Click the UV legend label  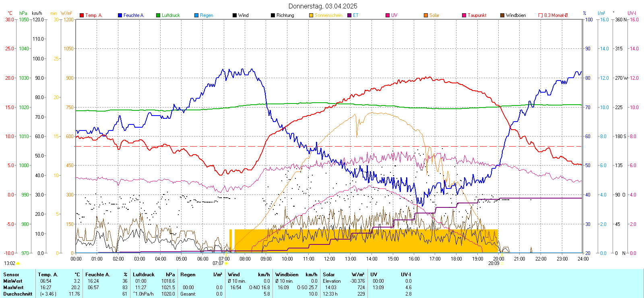[x=394, y=15]
